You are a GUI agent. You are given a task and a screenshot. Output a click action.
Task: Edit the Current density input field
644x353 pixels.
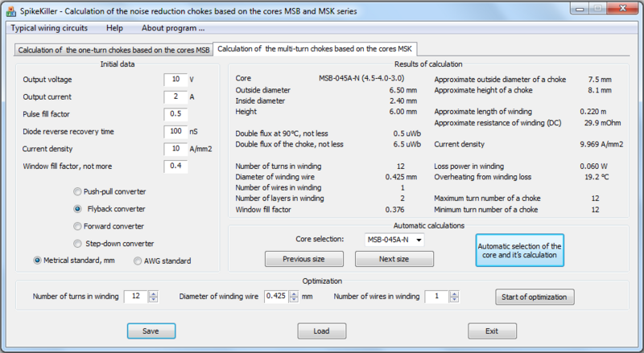[x=175, y=149]
